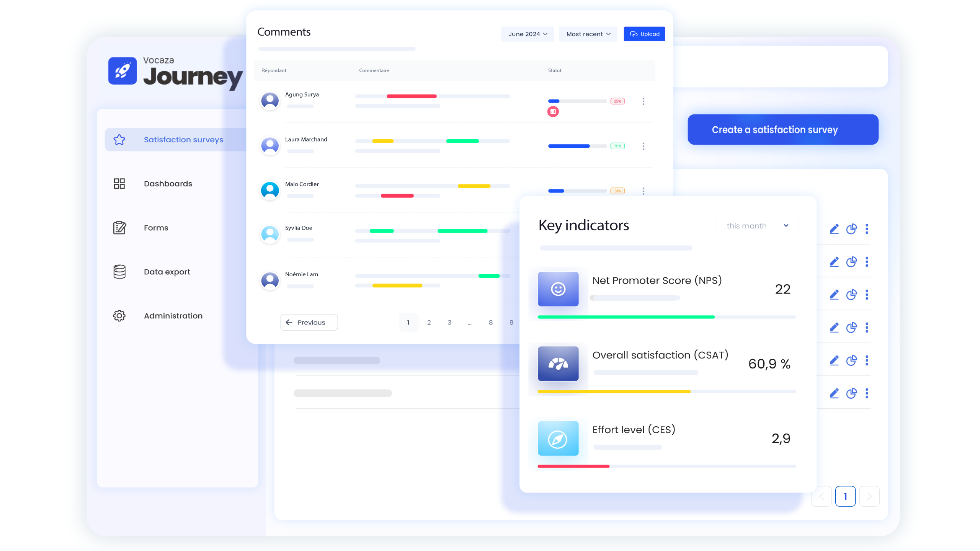Expand the June 2024 date dropdown
The width and height of the screenshot is (980, 551).
(x=527, y=34)
